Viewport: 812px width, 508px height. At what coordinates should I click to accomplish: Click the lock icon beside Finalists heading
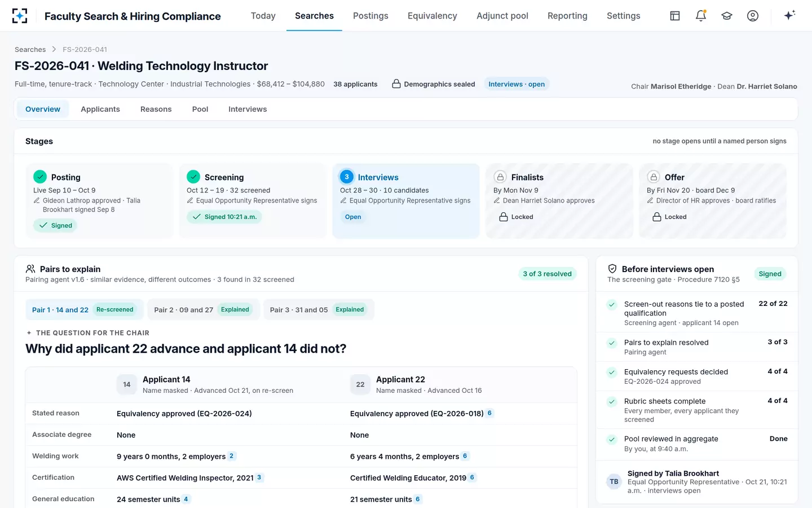[500, 177]
